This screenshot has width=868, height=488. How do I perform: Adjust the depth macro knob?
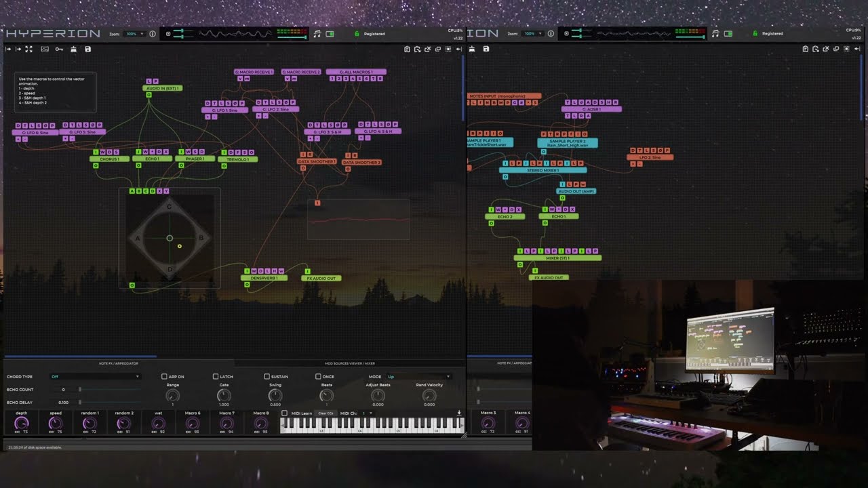pos(22,423)
